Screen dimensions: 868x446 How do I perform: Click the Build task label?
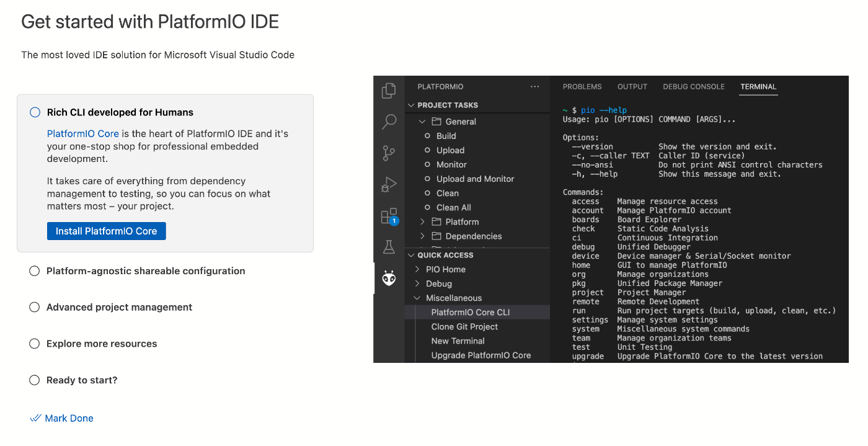[x=446, y=136]
